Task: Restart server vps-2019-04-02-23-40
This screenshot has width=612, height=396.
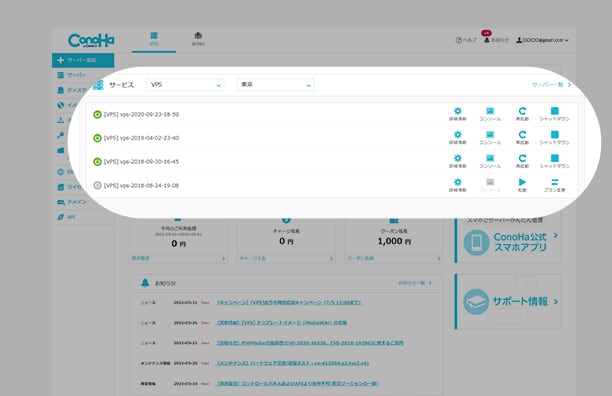Action: [522, 137]
